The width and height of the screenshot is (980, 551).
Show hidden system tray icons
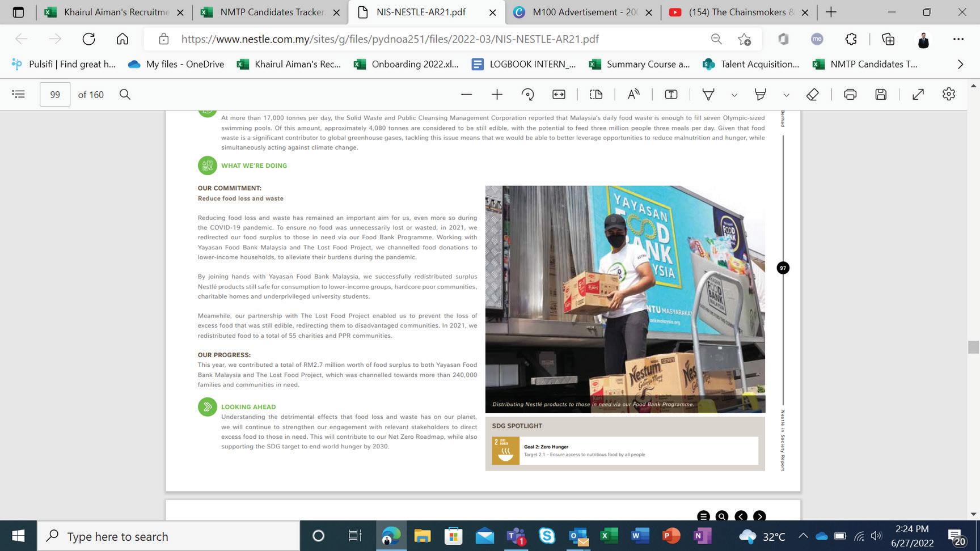(x=803, y=536)
